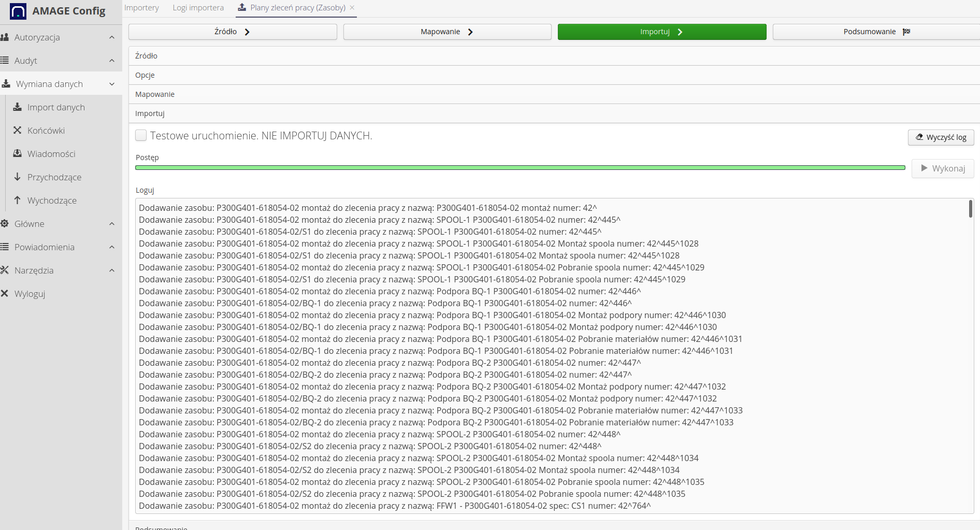Viewport: 980px width, 530px height.
Task: Click the Wykonaj run button
Action: (x=942, y=168)
